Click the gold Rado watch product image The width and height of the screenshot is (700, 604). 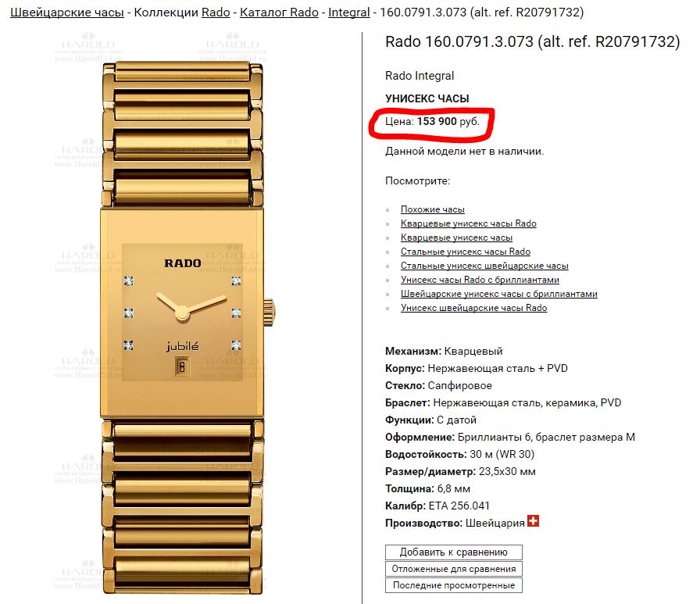183,328
